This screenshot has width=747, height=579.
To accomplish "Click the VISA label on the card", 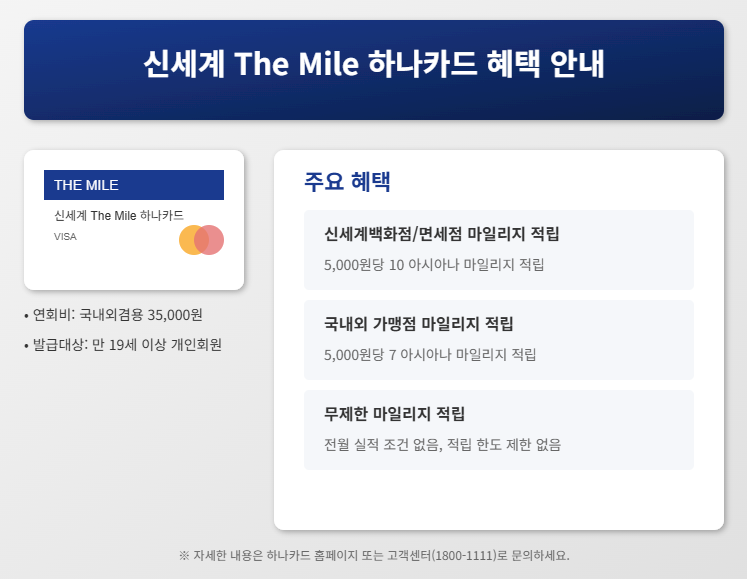I will [x=65, y=237].
